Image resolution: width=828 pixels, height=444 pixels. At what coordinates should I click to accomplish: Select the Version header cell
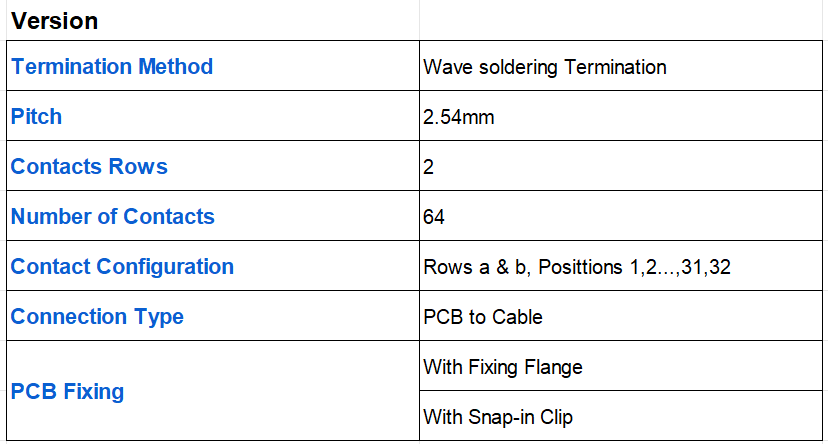click(x=213, y=20)
